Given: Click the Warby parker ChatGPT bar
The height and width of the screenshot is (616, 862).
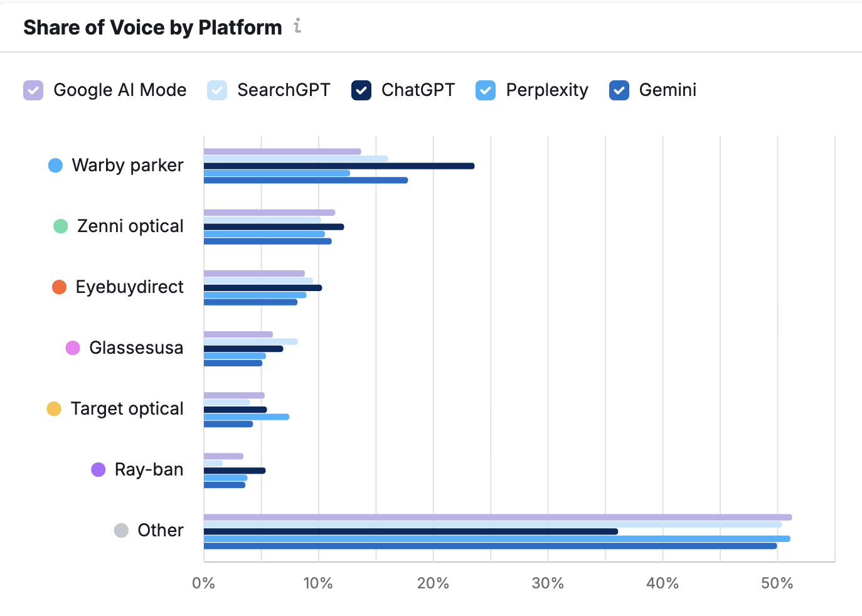Looking at the screenshot, I should [339, 166].
